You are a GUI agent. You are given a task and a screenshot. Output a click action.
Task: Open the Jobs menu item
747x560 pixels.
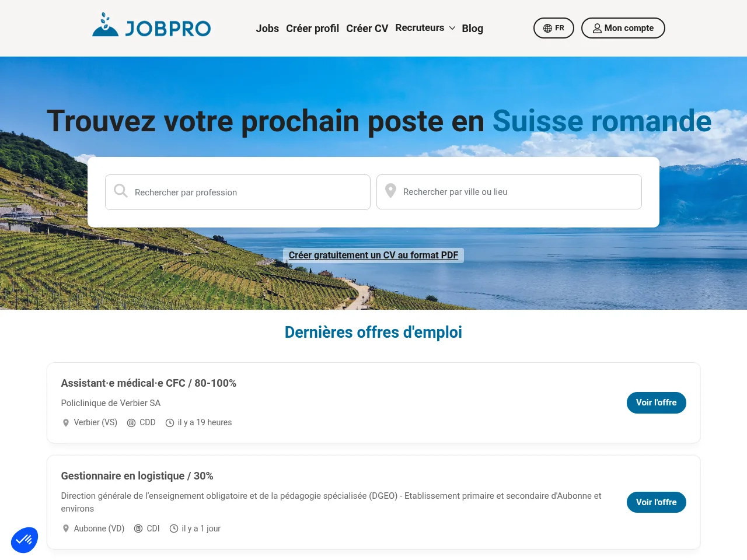[x=267, y=28]
